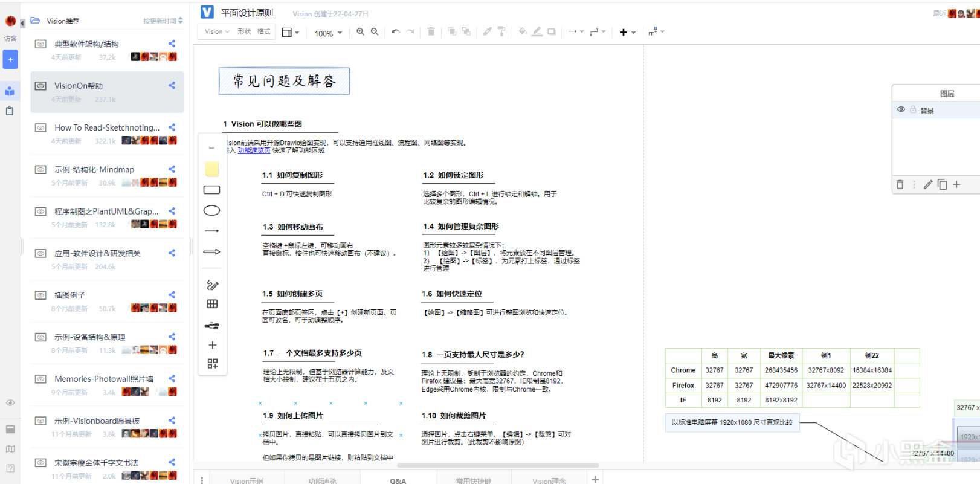Open the rightmost toolbar dropdown
Screen dimensions: 980x484
pyautogui.click(x=656, y=31)
